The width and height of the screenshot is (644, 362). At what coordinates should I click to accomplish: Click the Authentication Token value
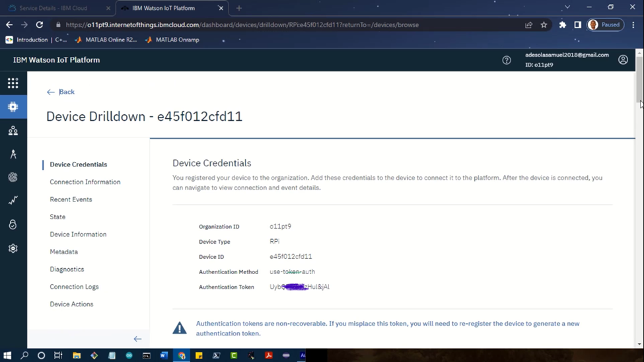(x=299, y=287)
